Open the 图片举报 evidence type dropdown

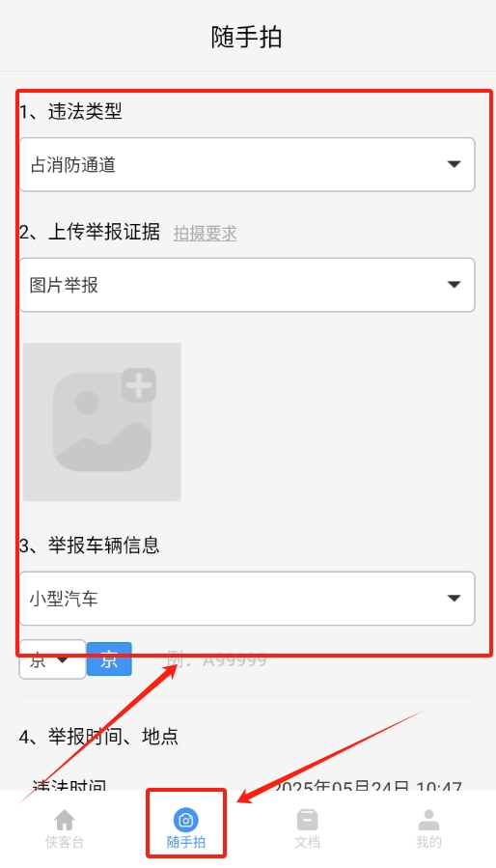coord(247,285)
